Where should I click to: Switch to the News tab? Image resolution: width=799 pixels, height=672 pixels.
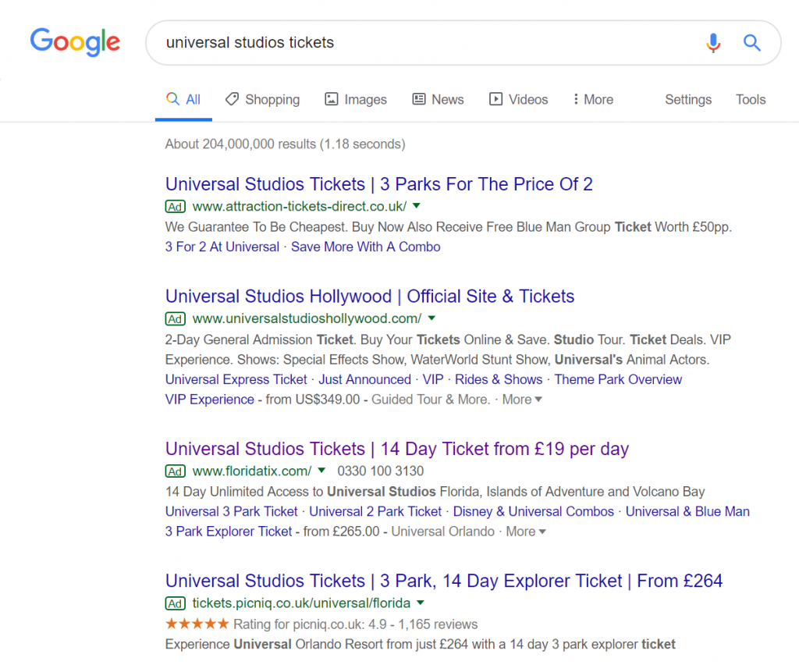[x=439, y=99]
